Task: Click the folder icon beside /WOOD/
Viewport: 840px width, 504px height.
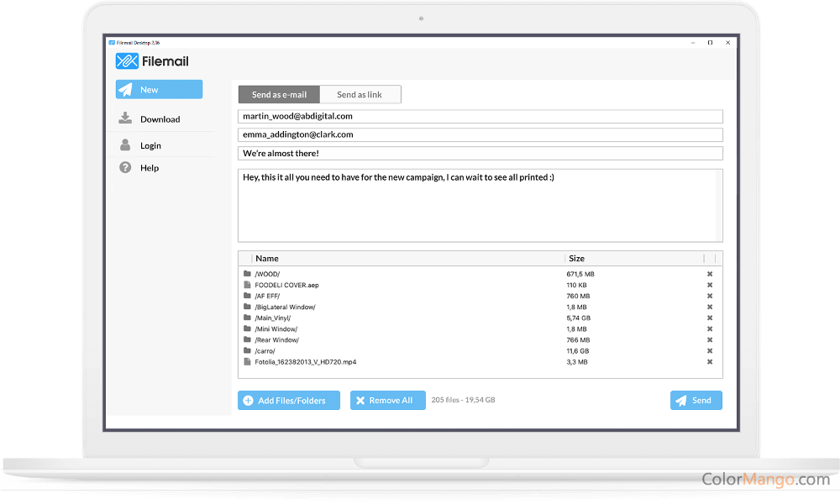Action: click(x=247, y=273)
